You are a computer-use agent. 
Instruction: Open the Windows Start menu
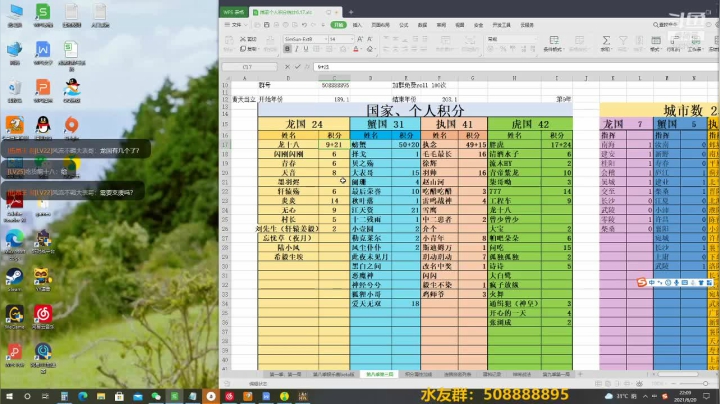tap(9, 396)
